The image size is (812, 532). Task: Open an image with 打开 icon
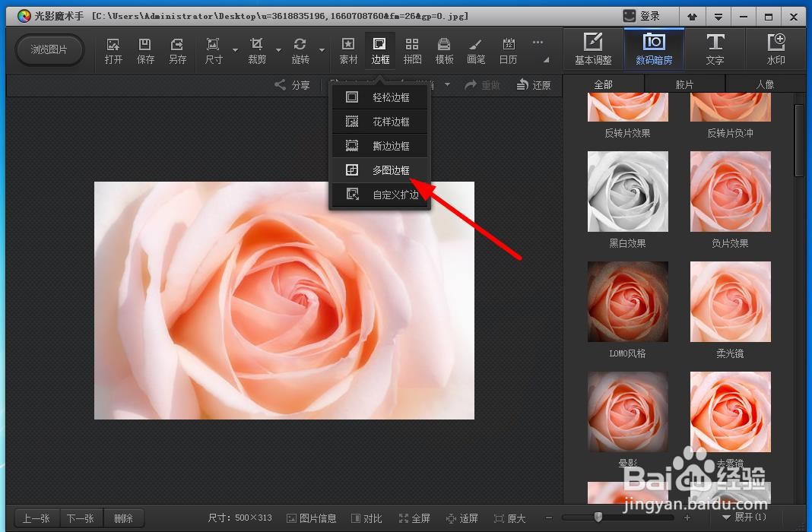(113, 51)
